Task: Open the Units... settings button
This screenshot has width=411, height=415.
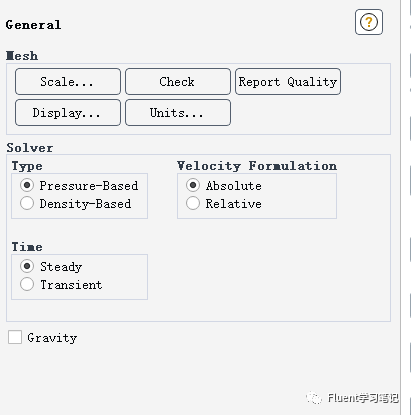Action: (178, 113)
